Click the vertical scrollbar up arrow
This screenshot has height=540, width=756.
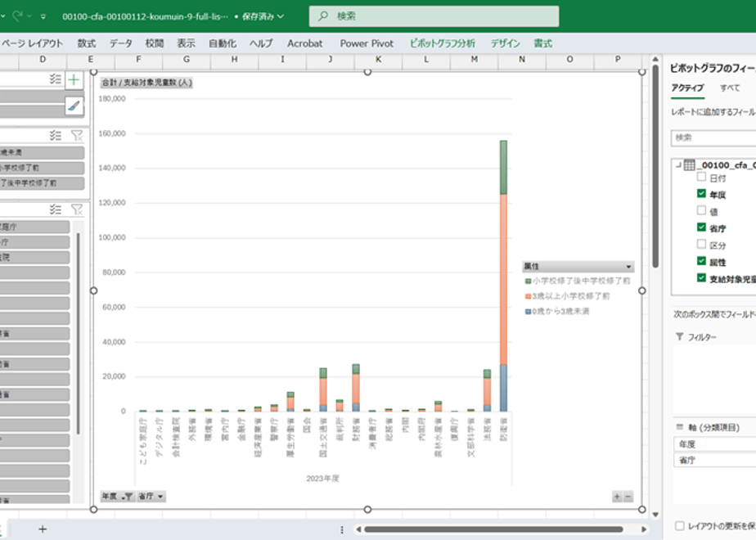655,59
